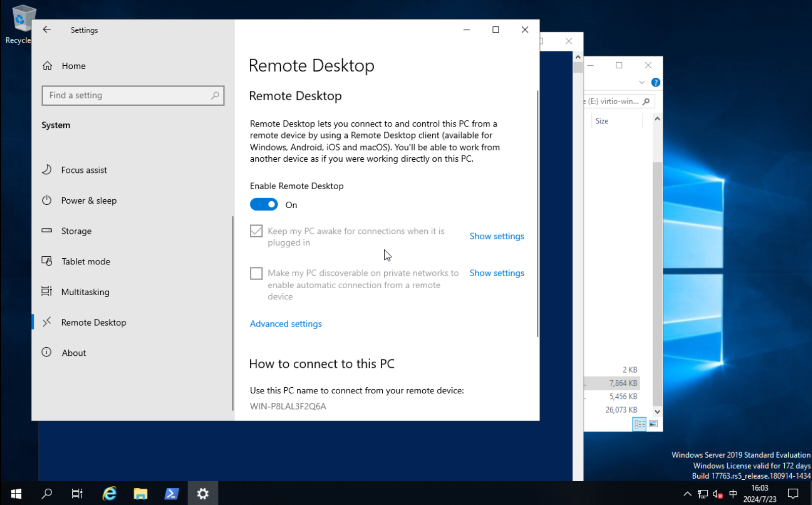
Task: Open Advanced settings link
Action: point(286,324)
